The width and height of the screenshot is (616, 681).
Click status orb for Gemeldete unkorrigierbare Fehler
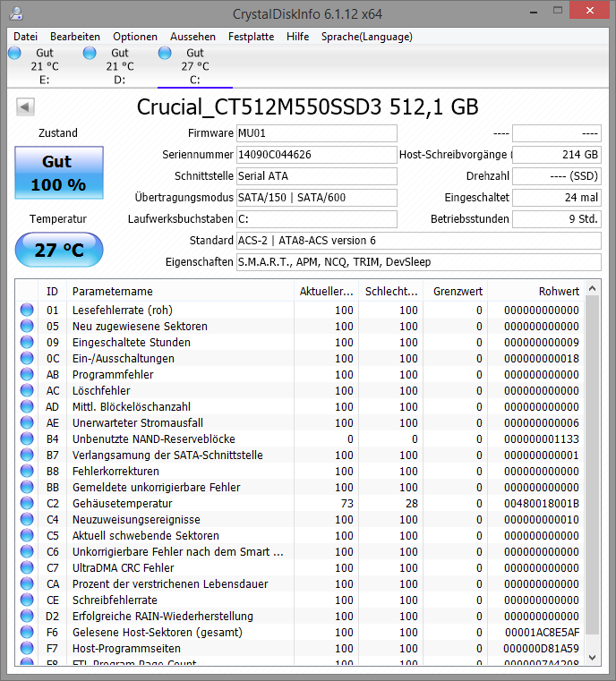[x=27, y=487]
